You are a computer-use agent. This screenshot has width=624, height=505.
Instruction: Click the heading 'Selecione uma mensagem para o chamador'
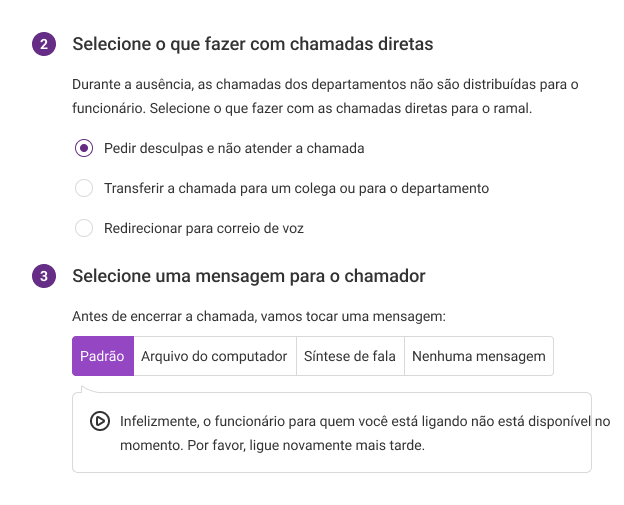pyautogui.click(x=249, y=276)
